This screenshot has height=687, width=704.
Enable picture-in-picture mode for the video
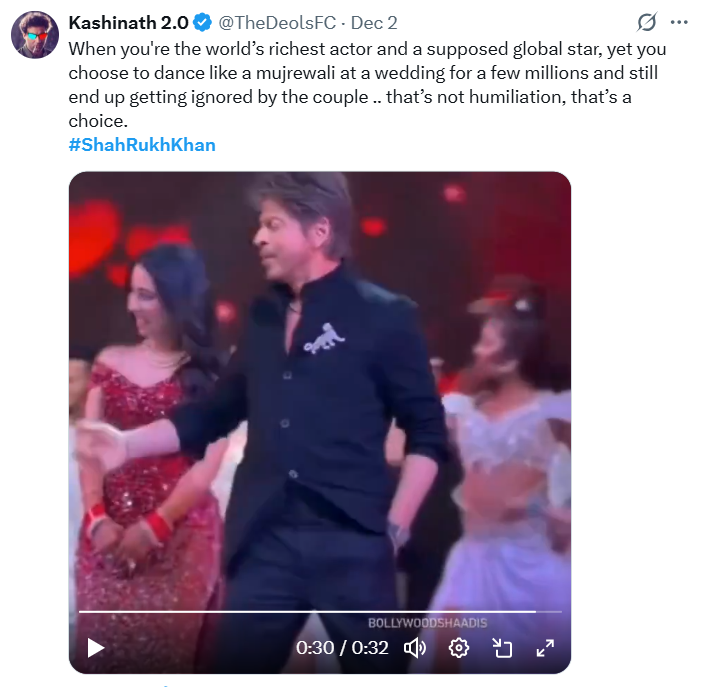tap(502, 648)
